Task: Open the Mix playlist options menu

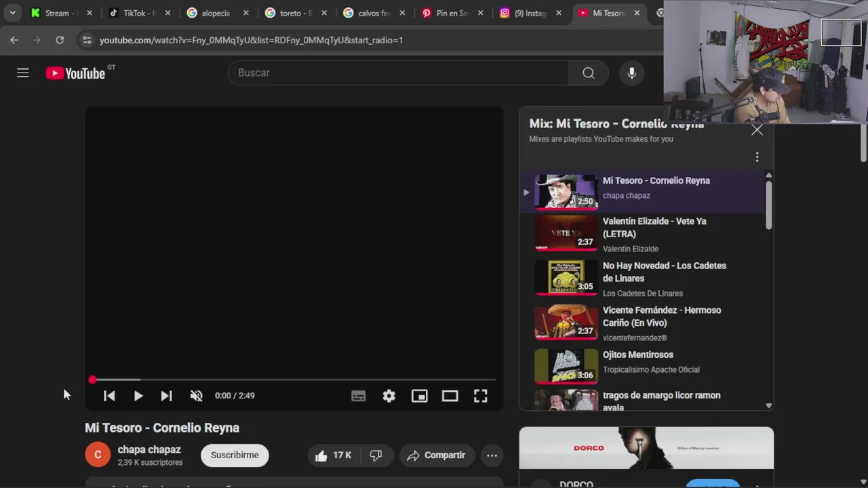Action: pyautogui.click(x=757, y=157)
